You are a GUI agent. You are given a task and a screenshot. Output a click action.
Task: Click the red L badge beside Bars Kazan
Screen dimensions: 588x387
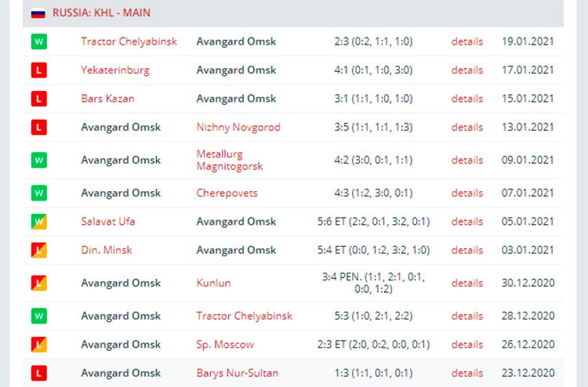(x=39, y=99)
